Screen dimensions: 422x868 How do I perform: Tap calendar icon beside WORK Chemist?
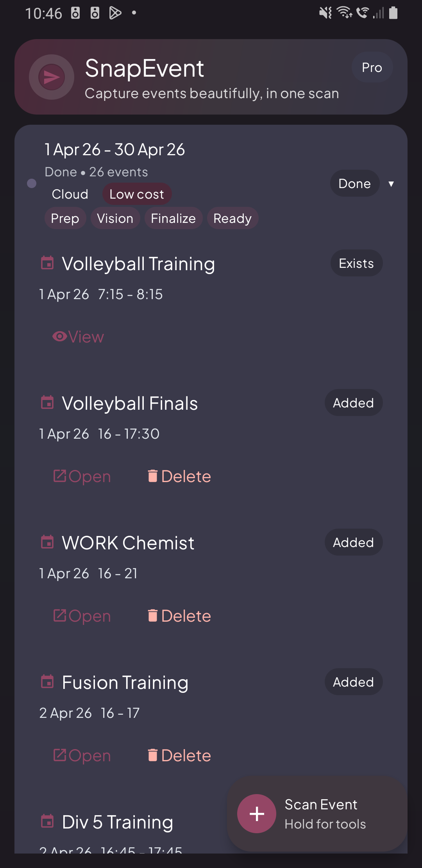pos(47,542)
